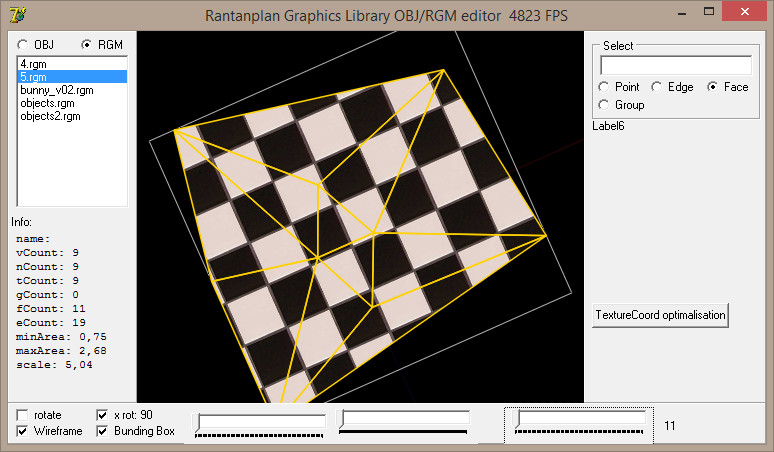Click the Select text input field
774x452 pixels.
[x=675, y=65]
